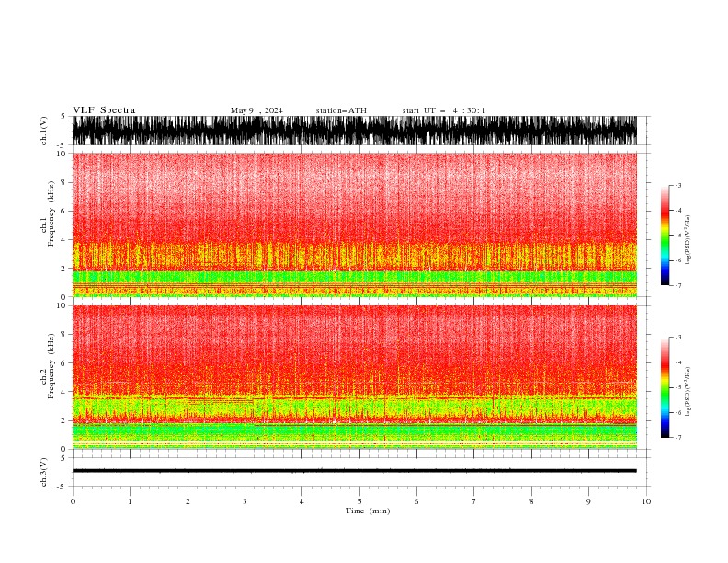Click the "8" frequency tick of ch.1 spectrogram
728x563 pixels.
click(63, 182)
